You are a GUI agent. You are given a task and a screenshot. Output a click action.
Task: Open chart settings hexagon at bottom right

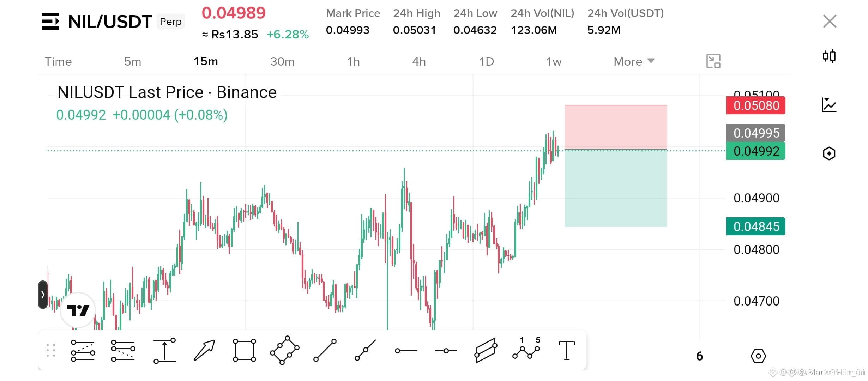[758, 356]
